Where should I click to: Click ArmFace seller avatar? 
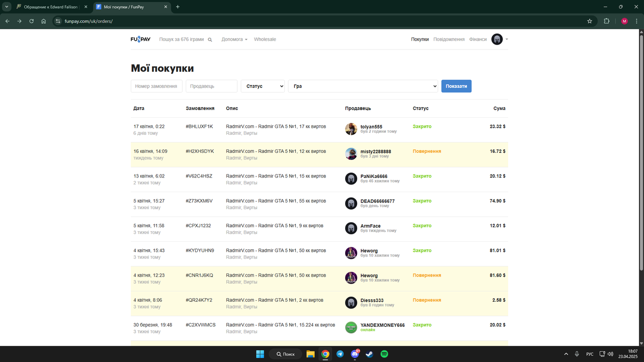351,228
